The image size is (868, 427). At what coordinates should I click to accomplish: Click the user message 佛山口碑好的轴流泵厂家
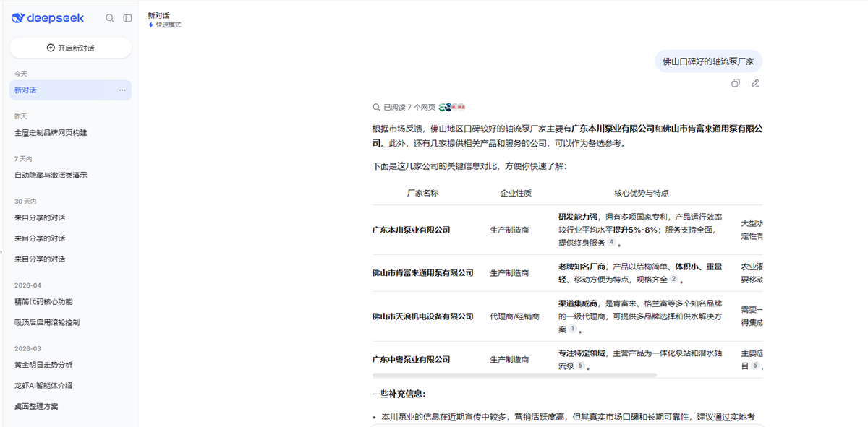point(708,61)
